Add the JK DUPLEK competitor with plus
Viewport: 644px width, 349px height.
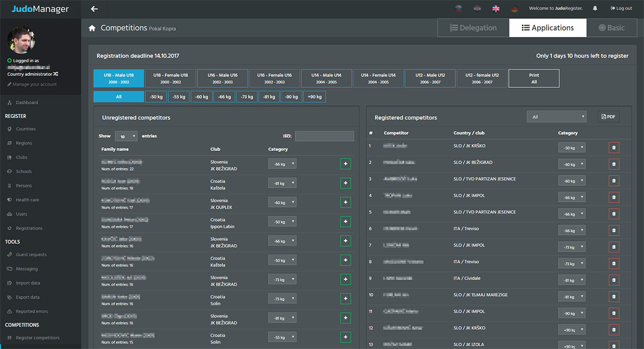346,203
